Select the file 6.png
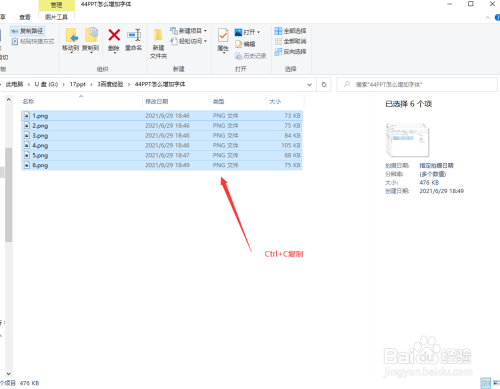 [162, 165]
